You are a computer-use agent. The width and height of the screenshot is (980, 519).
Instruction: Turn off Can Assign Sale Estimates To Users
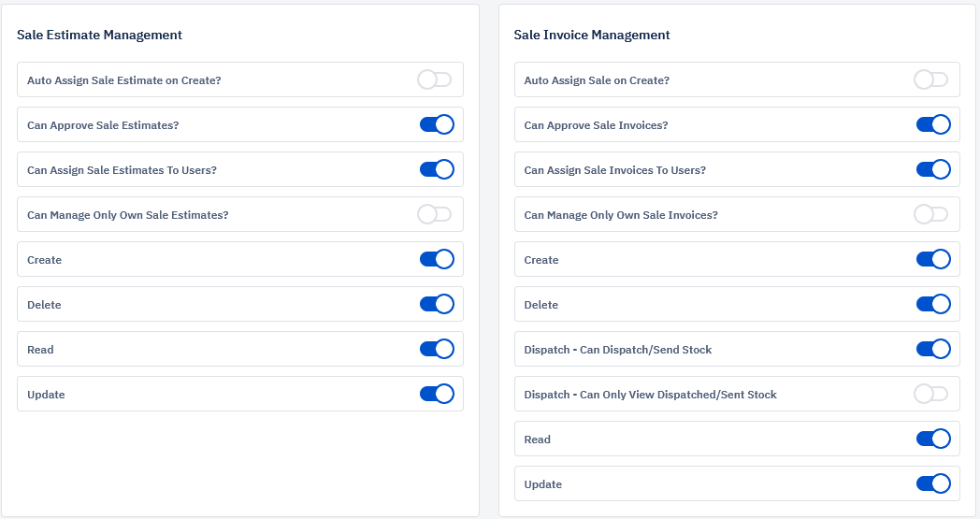pos(437,169)
